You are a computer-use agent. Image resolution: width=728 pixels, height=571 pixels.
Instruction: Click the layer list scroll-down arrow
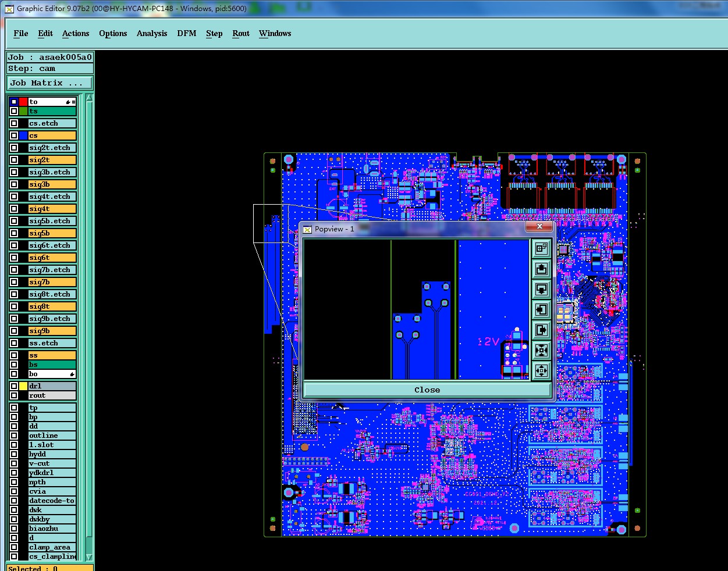point(89,556)
